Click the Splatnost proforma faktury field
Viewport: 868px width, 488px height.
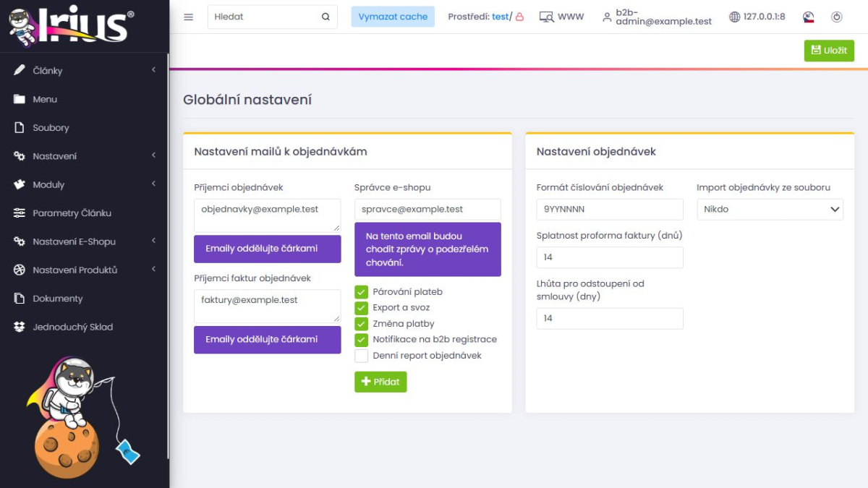pos(610,257)
